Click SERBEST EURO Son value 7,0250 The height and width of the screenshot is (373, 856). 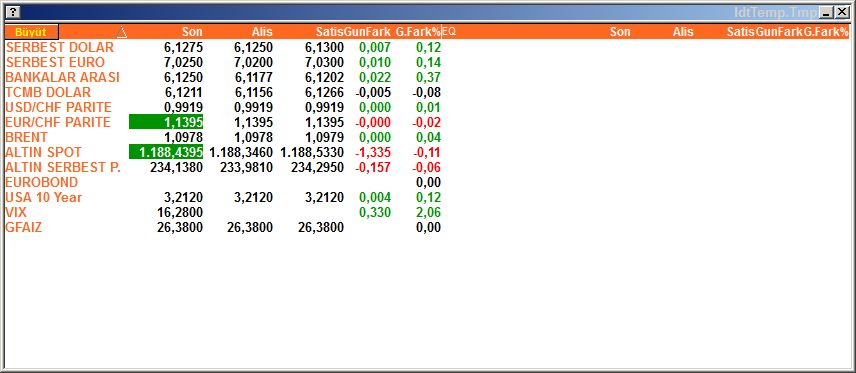183,62
